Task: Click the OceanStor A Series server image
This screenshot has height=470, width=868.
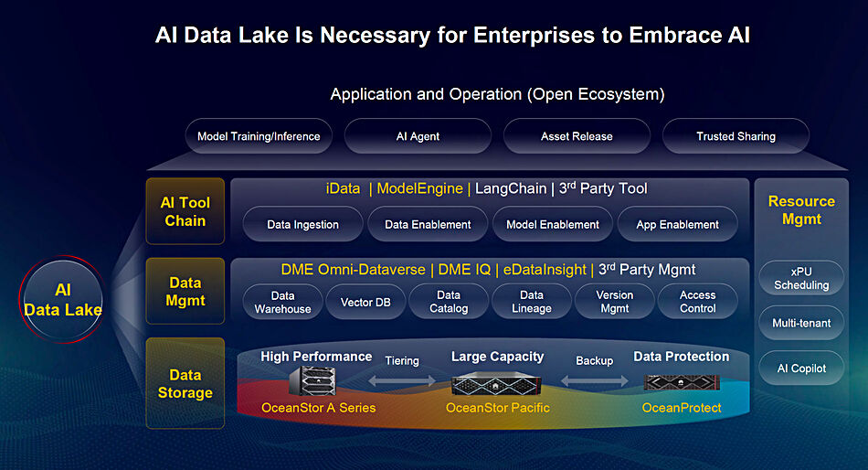Action: [x=315, y=381]
